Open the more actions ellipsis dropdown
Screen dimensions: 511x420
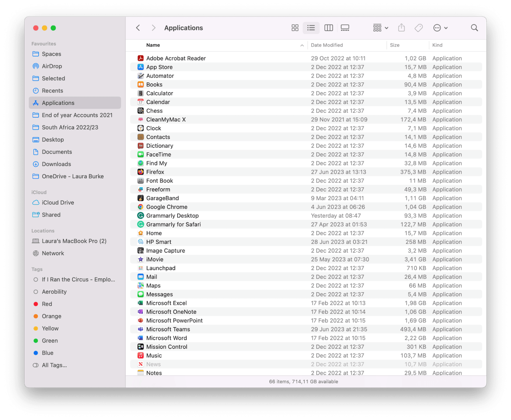tap(440, 27)
